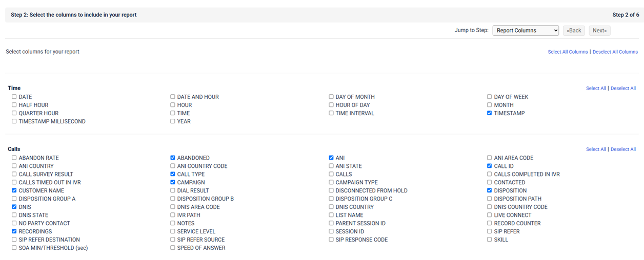Uncheck the CALL ID checkbox
The width and height of the screenshot is (644, 260).
(x=490, y=166)
